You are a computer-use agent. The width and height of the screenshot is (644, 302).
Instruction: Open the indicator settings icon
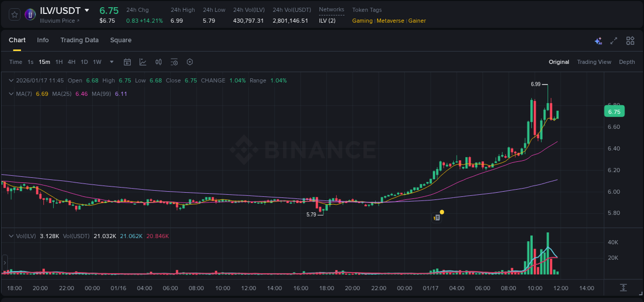pos(174,62)
